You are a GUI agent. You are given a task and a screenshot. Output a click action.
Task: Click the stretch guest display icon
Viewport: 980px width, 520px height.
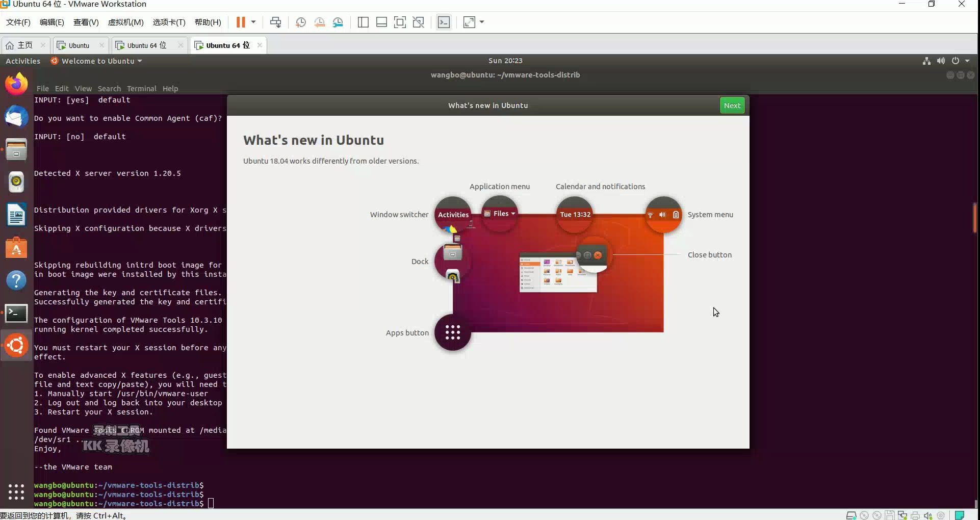469,22
